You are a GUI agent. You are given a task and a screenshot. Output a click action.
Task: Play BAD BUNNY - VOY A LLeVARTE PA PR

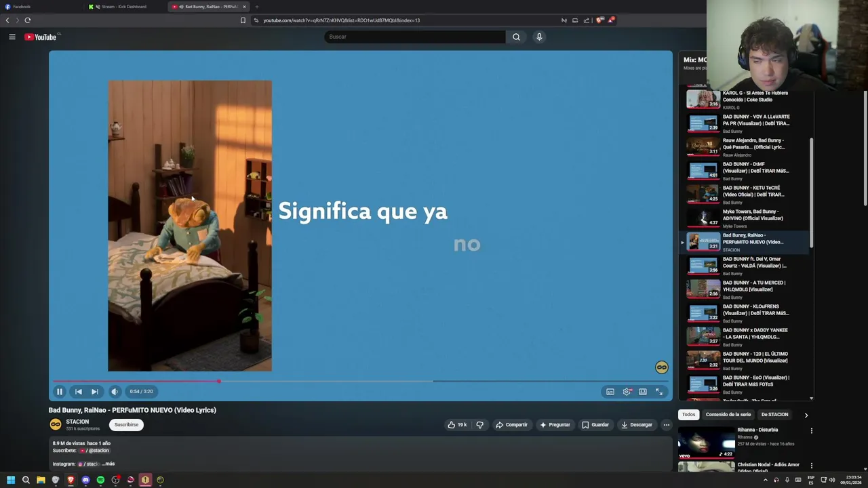tap(746, 123)
